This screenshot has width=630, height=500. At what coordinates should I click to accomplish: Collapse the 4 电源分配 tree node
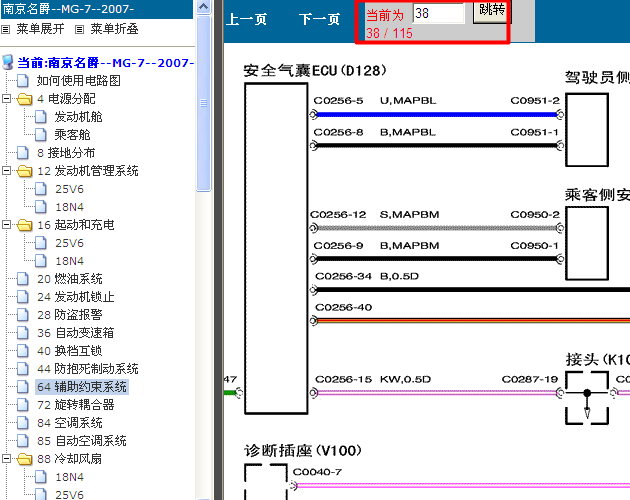[x=6, y=98]
